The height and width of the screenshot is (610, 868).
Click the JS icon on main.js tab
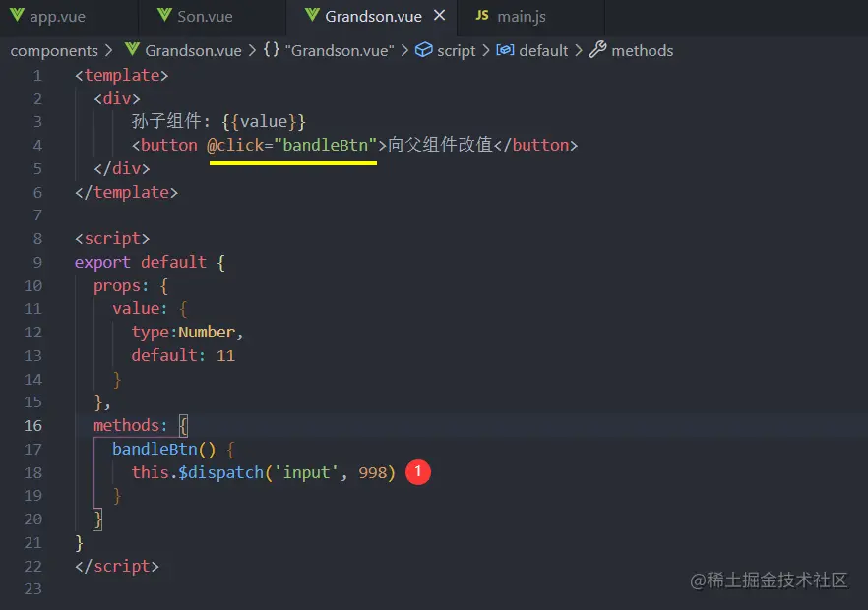(482, 16)
